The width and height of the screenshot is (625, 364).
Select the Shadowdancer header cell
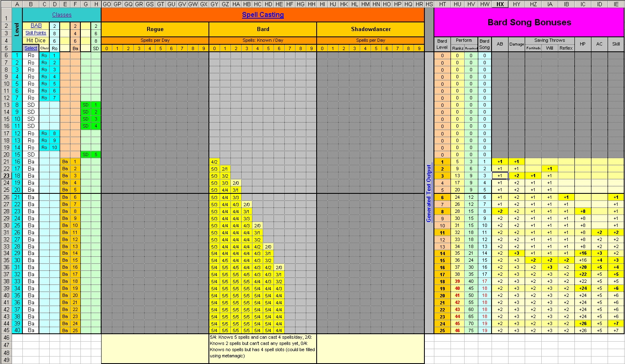(371, 29)
